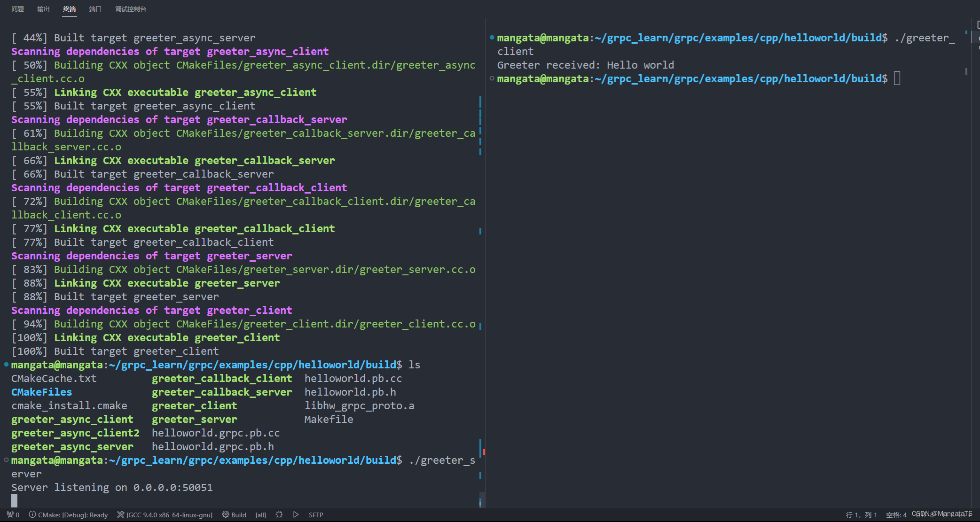
Task: Focus the right terminal prompt cursor
Action: [x=897, y=78]
